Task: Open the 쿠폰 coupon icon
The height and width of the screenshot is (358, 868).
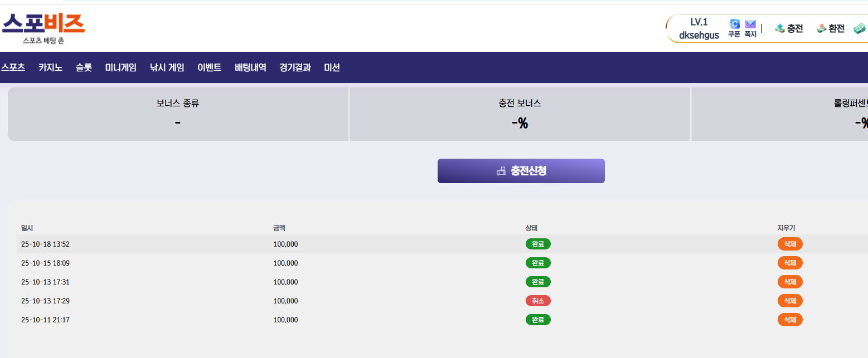Action: pos(734,24)
